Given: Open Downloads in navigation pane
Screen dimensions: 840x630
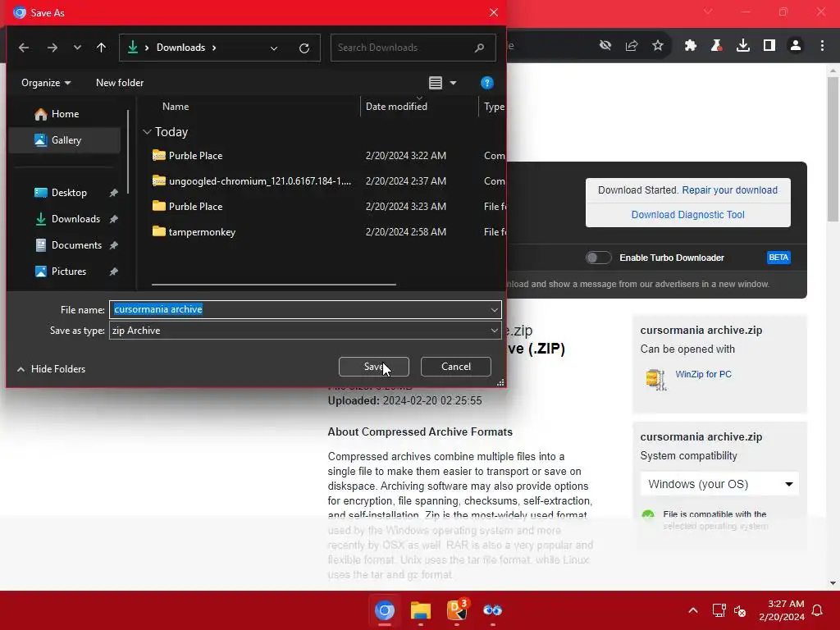Looking at the screenshot, I should pyautogui.click(x=75, y=219).
